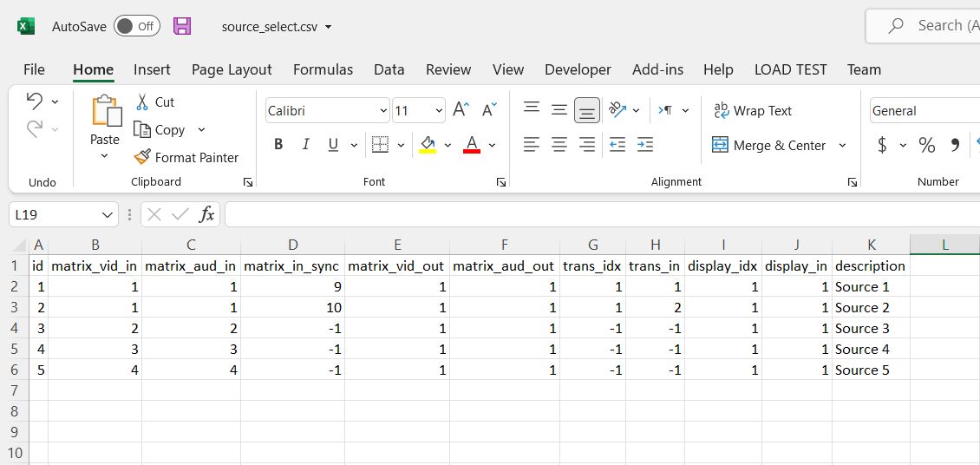Switch to the Developer tab
The width and height of the screenshot is (980, 465).
tap(578, 69)
